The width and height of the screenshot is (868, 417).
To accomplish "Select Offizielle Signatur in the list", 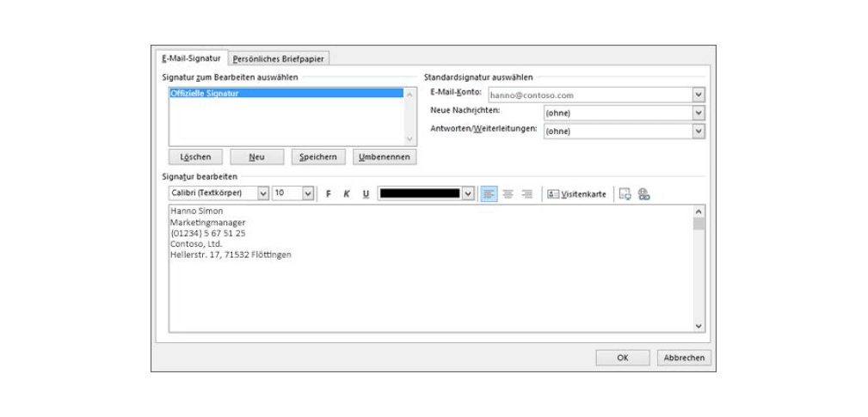I will click(286, 94).
